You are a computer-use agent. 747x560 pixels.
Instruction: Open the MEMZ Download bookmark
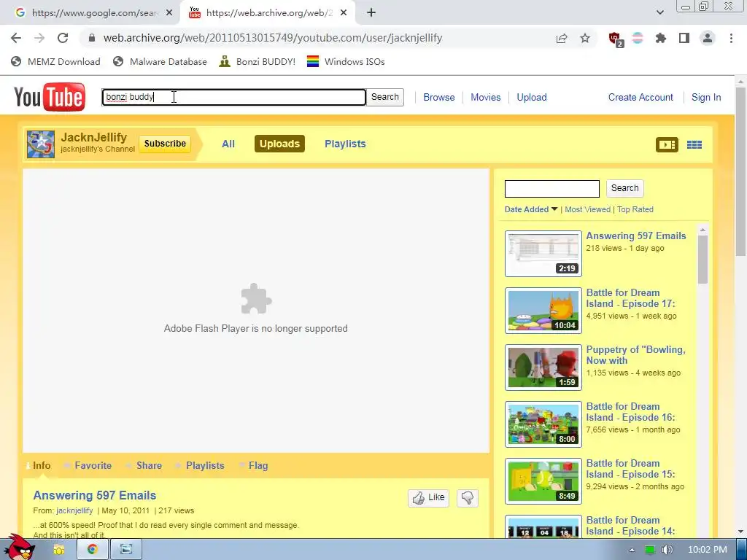[55, 61]
